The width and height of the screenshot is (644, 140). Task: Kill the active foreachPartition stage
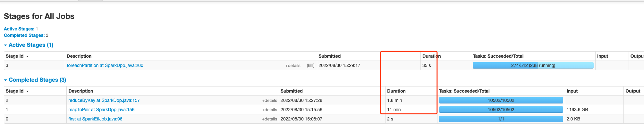(x=310, y=65)
